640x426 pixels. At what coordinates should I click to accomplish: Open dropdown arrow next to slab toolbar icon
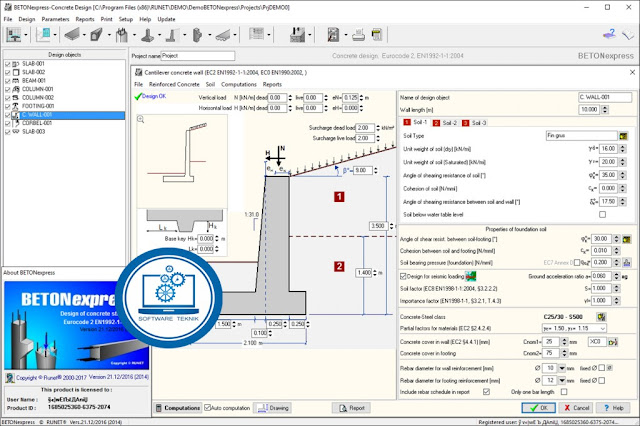click(x=84, y=35)
